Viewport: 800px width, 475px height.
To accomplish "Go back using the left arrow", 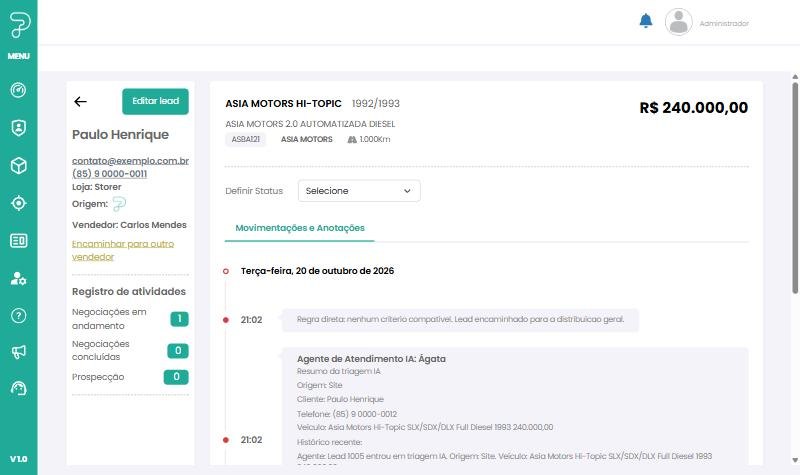I will coord(80,102).
